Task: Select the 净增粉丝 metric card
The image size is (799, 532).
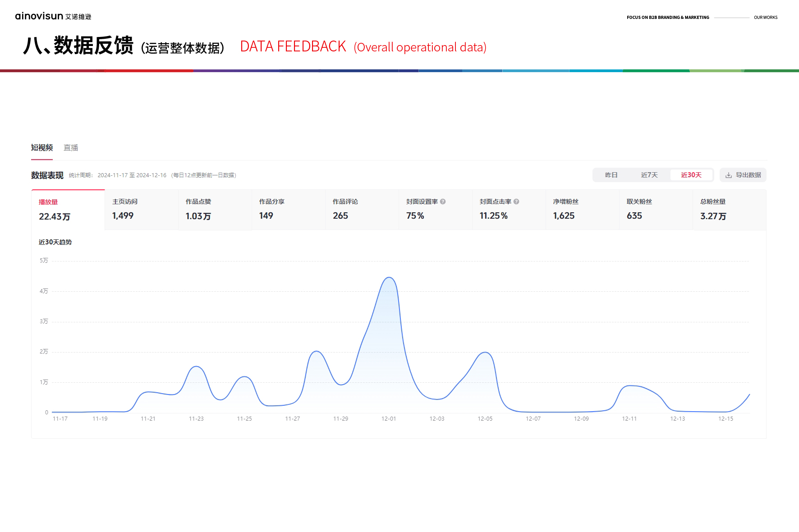Action: tap(583, 210)
